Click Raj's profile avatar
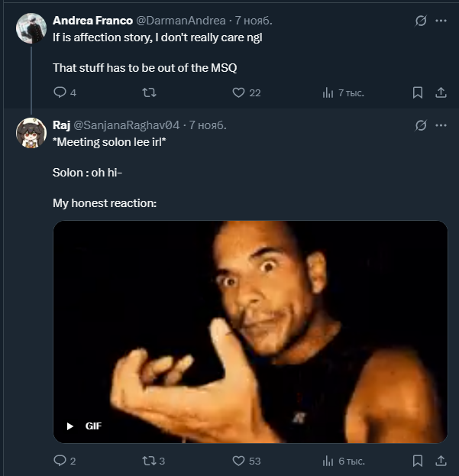 (31, 132)
